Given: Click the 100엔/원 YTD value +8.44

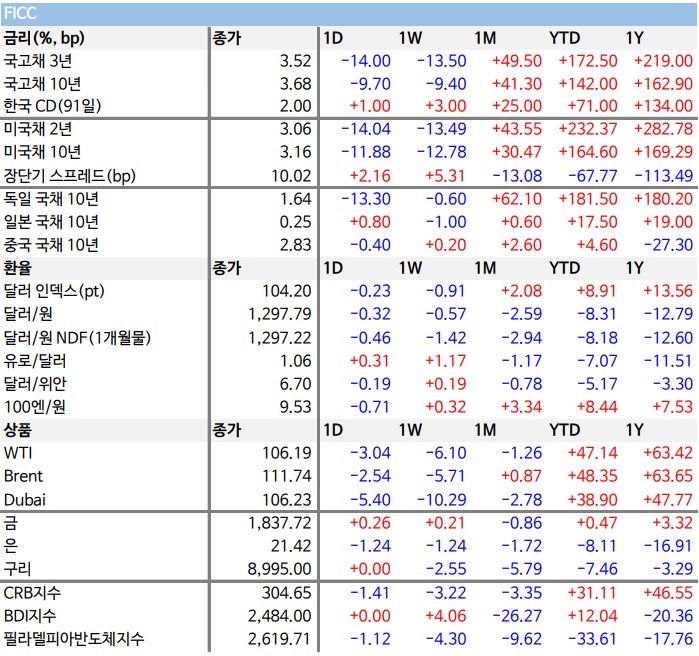Looking at the screenshot, I should point(597,407).
